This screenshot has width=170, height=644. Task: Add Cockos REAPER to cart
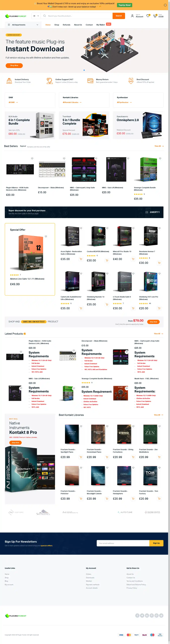[107, 261]
